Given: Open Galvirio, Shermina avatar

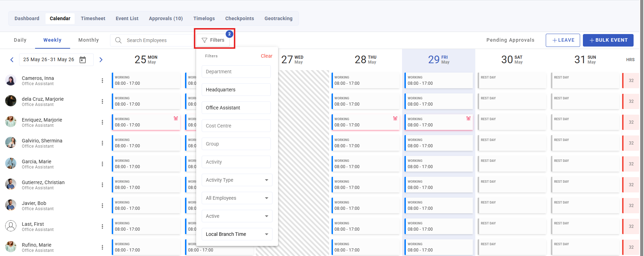Looking at the screenshot, I should 11,142.
